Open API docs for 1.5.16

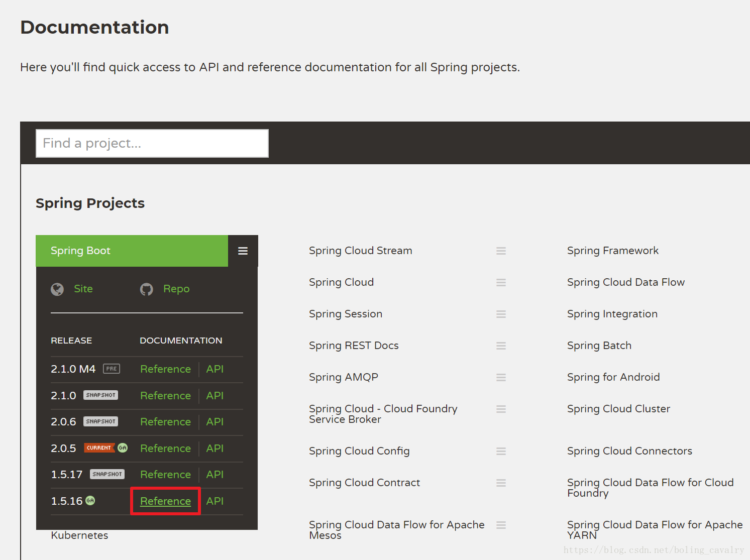click(215, 501)
